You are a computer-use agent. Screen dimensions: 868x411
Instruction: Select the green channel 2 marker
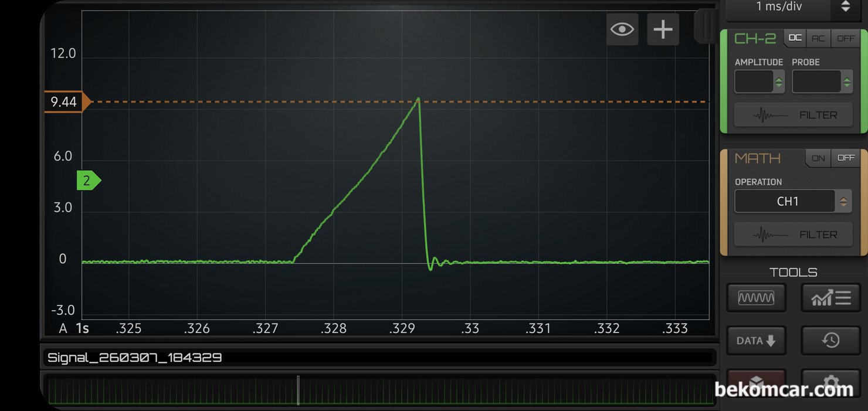[x=88, y=181]
